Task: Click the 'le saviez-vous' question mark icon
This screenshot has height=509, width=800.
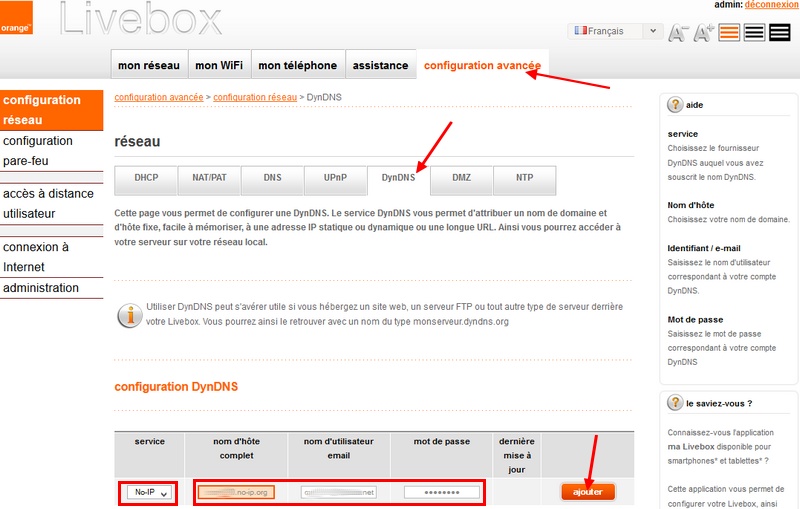Action: 675,404
